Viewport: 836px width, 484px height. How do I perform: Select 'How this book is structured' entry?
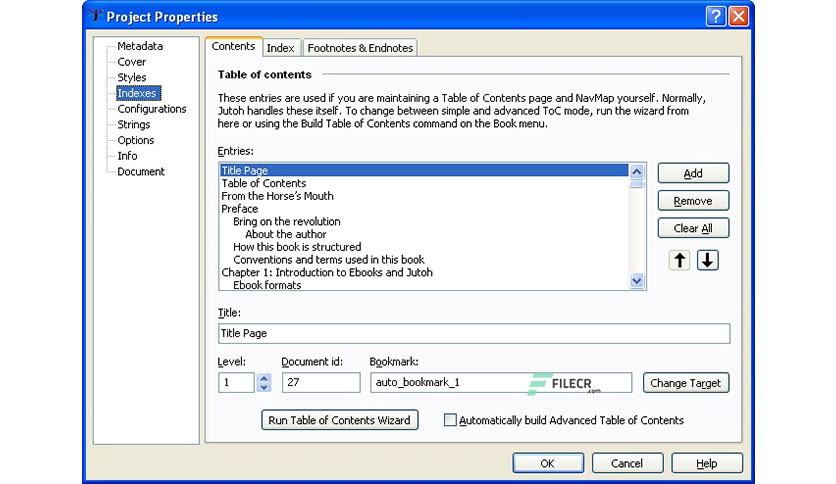(x=297, y=247)
